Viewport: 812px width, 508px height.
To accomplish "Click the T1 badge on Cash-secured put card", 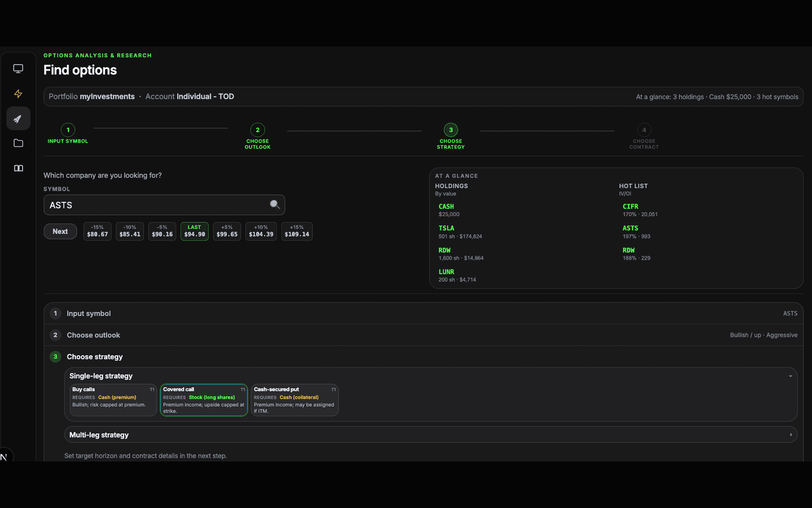I will point(333,390).
